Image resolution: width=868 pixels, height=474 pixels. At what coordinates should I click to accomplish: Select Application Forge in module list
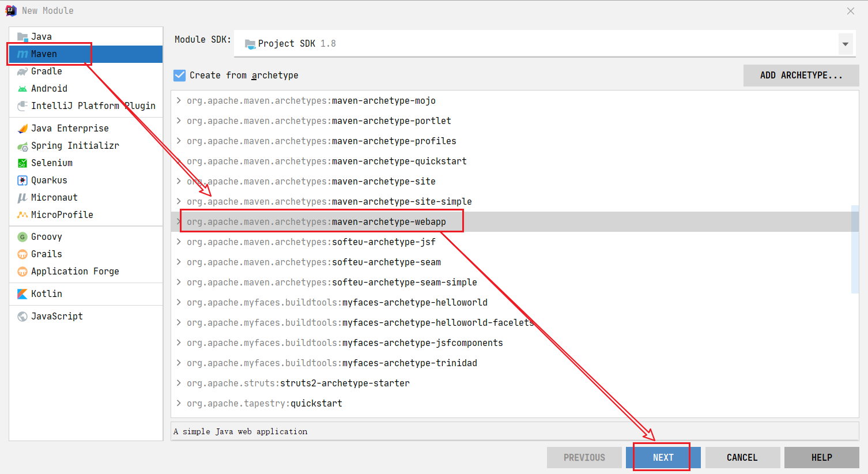point(75,272)
